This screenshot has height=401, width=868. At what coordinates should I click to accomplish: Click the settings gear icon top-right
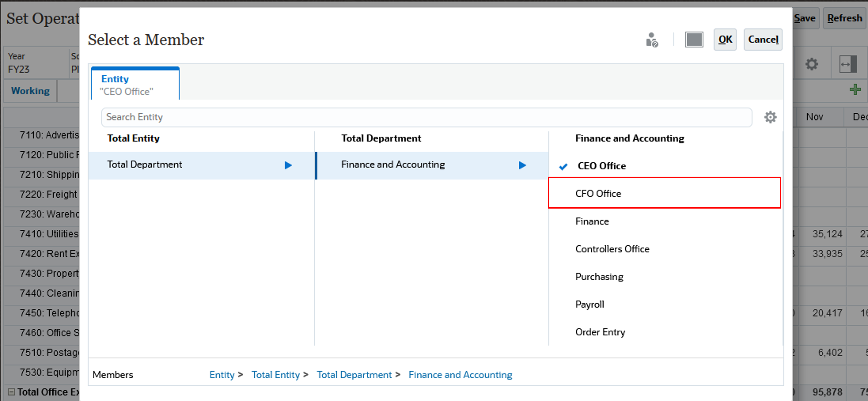[x=771, y=117]
